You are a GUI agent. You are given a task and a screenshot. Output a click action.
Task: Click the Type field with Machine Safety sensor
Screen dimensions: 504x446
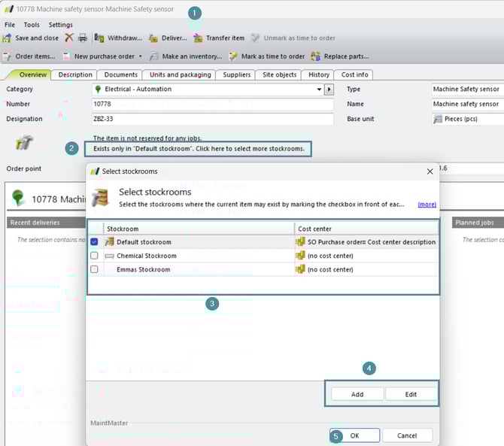(468, 89)
